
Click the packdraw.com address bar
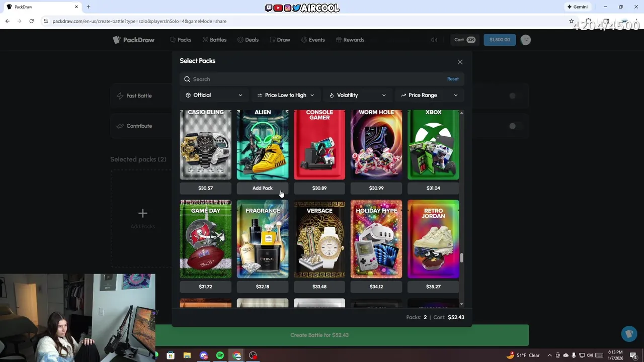point(302,21)
